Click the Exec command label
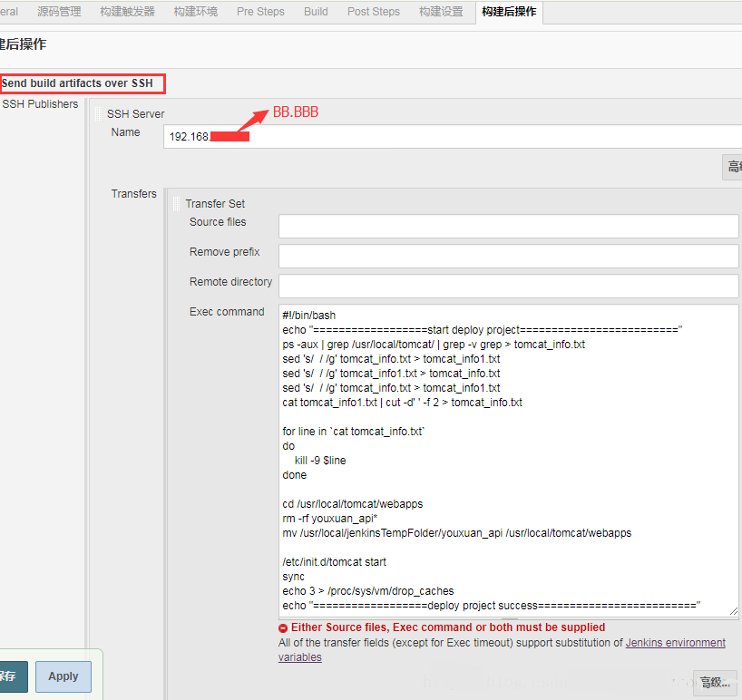742x700 pixels. (x=227, y=312)
